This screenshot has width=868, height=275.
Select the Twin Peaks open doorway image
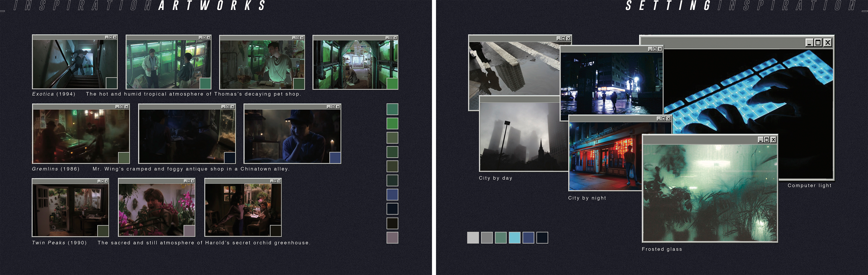tap(71, 210)
